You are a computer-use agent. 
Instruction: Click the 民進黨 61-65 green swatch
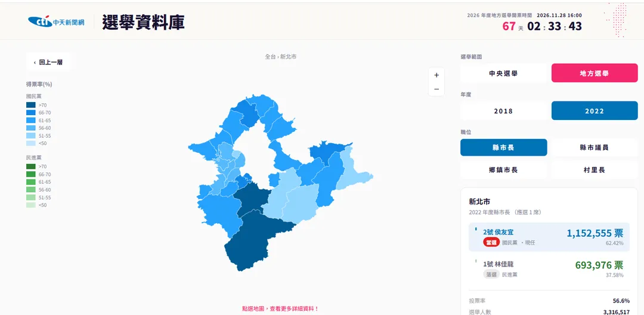tap(31, 182)
